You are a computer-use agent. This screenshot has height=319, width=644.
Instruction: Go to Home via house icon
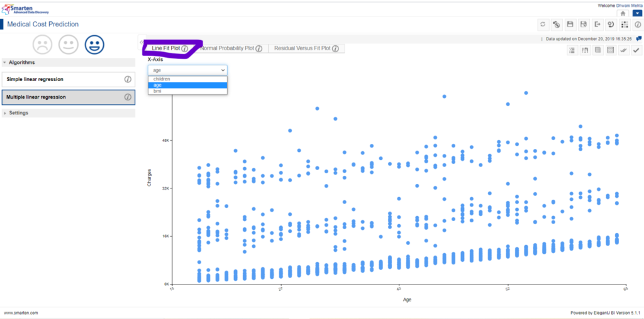pyautogui.click(x=623, y=13)
